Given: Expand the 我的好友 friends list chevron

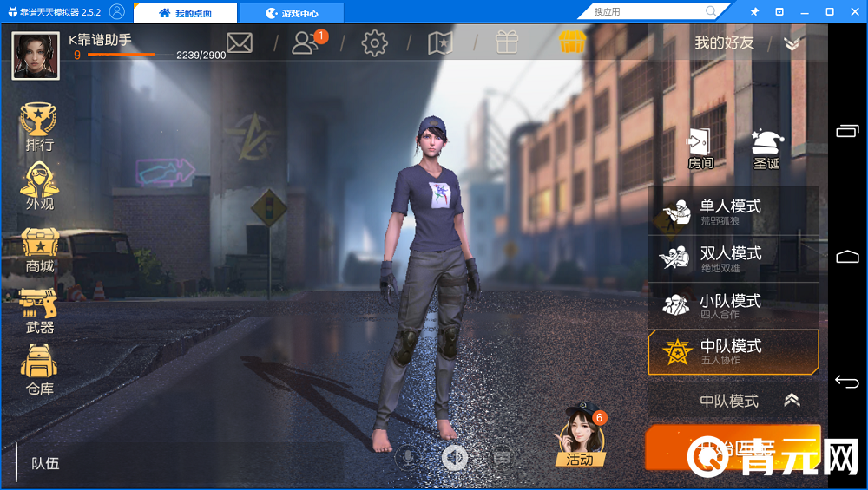Looking at the screenshot, I should click(x=792, y=43).
